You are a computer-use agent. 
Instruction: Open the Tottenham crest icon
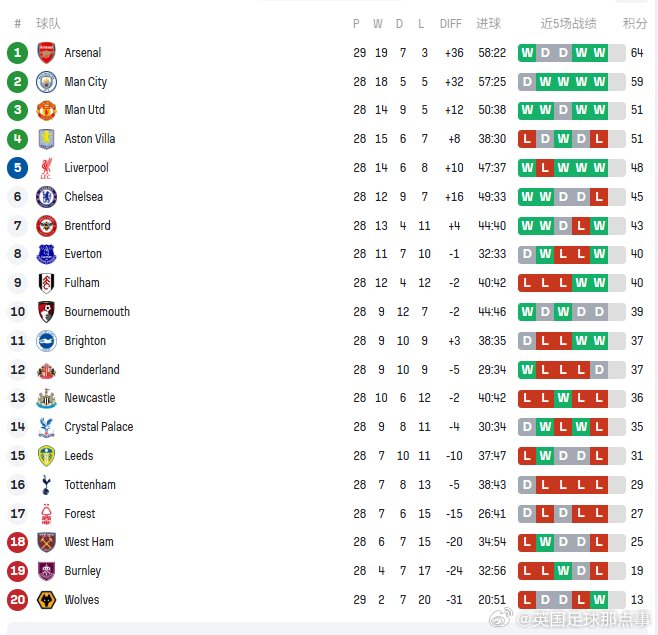click(x=46, y=485)
